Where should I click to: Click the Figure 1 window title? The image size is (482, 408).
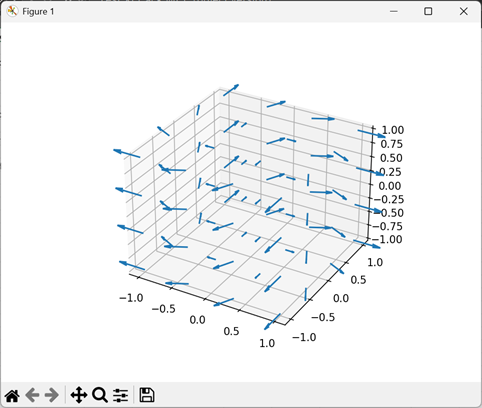38,12
